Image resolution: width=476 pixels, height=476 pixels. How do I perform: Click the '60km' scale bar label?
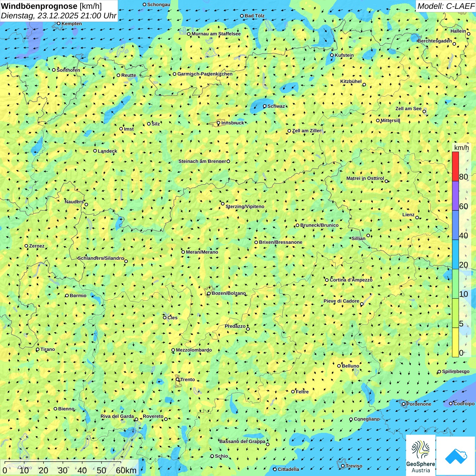[x=126, y=470]
